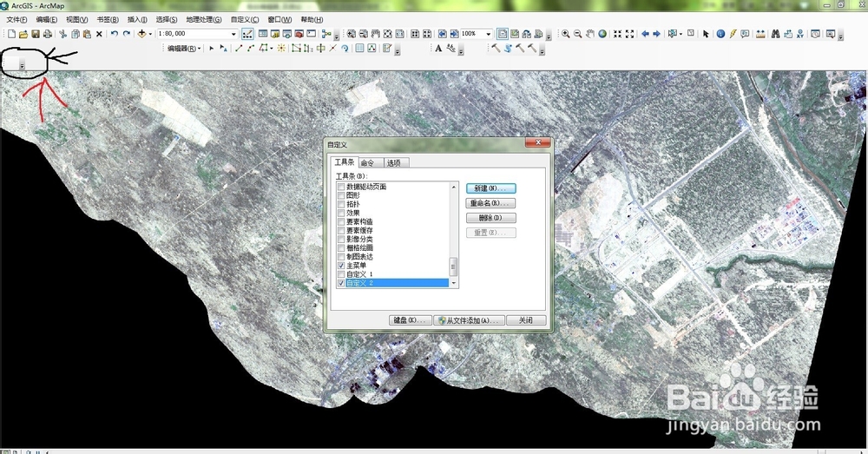Click the Delete X icon in the toolbar
This screenshot has height=454, width=868.
[99, 34]
